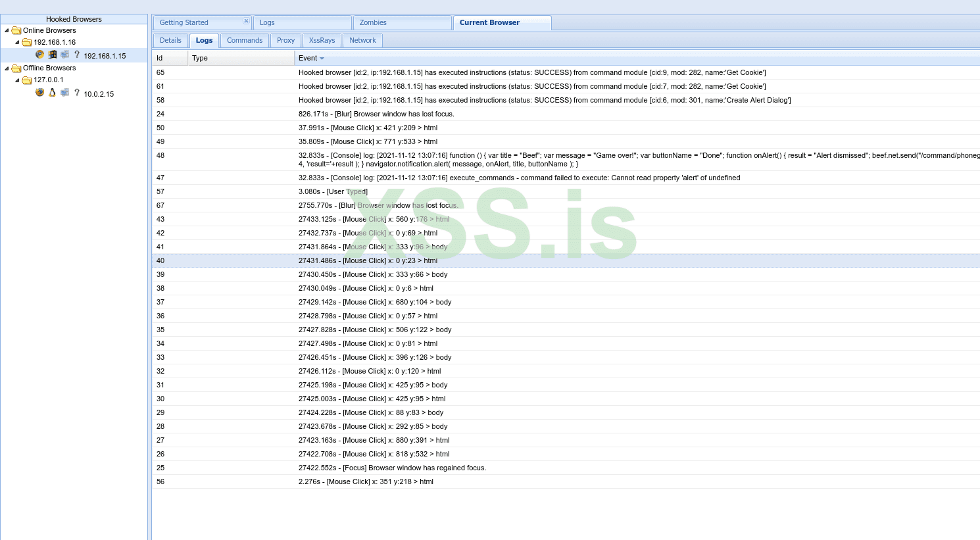Viewport: 980px width, 540px height.
Task: Switch to the top-level Logs tab
Action: tap(303, 22)
